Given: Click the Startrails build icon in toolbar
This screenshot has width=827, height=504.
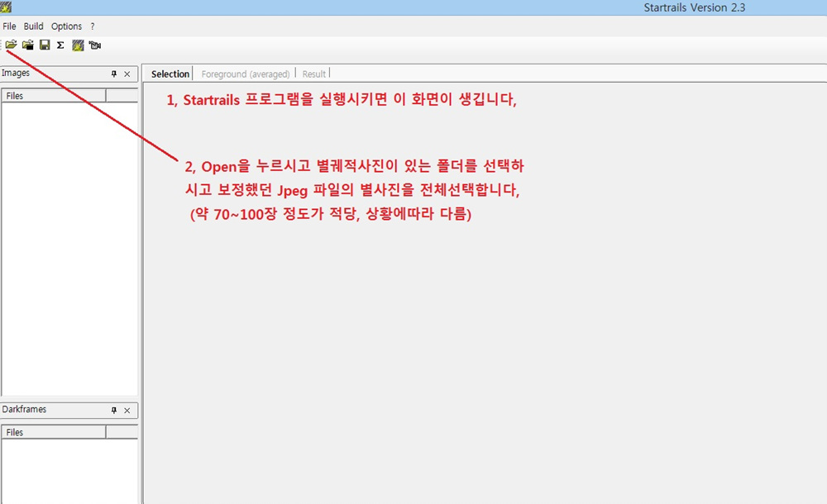Looking at the screenshot, I should (78, 45).
